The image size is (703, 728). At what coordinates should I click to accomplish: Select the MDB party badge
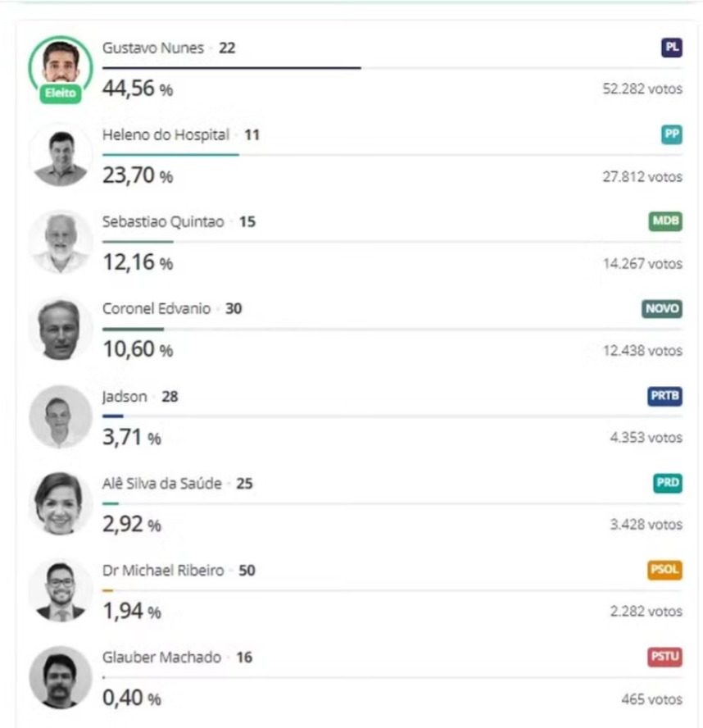click(x=665, y=221)
